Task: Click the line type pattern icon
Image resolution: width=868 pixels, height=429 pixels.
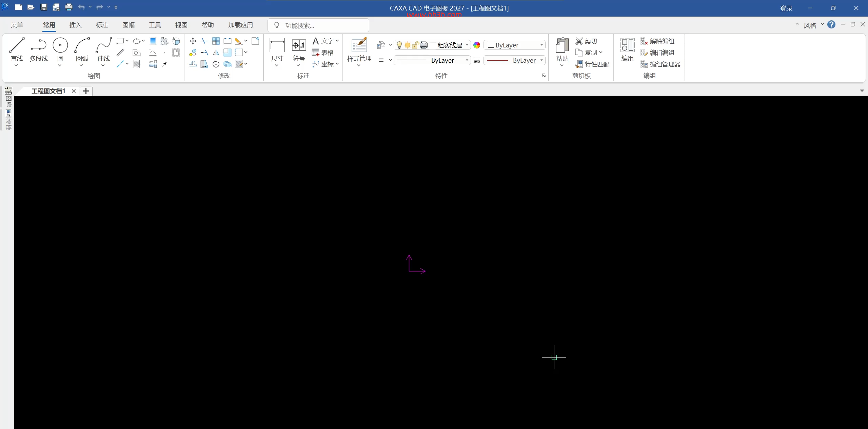Action: (x=477, y=60)
